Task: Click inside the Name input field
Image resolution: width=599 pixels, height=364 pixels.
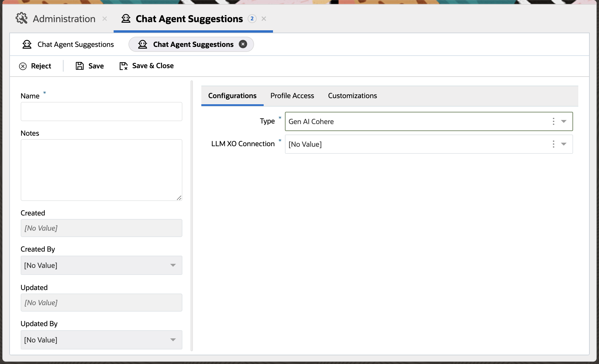Action: coord(101,111)
